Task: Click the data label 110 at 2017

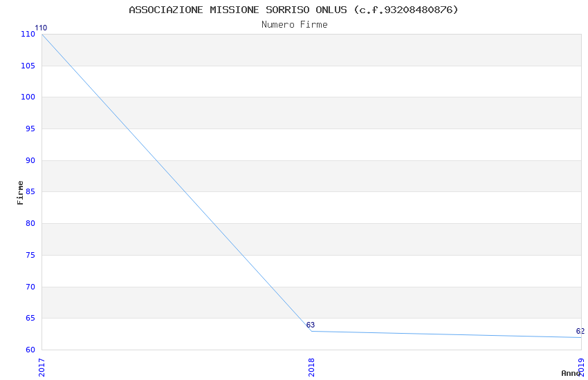Action: pos(42,28)
